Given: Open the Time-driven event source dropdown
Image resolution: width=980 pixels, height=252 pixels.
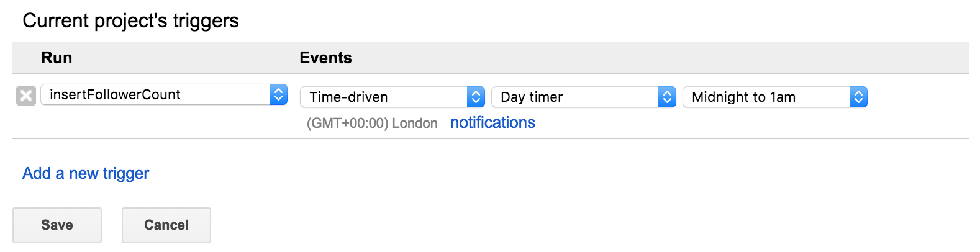Looking at the screenshot, I should [x=385, y=97].
